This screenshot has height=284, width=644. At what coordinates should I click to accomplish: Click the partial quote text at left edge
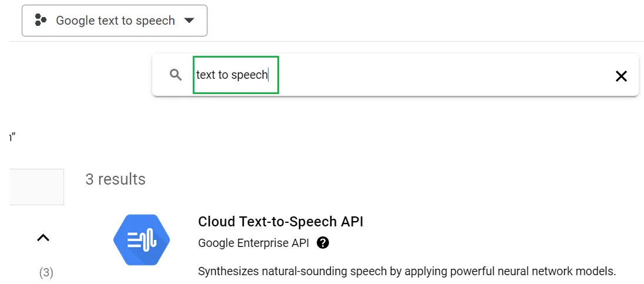click(x=12, y=138)
